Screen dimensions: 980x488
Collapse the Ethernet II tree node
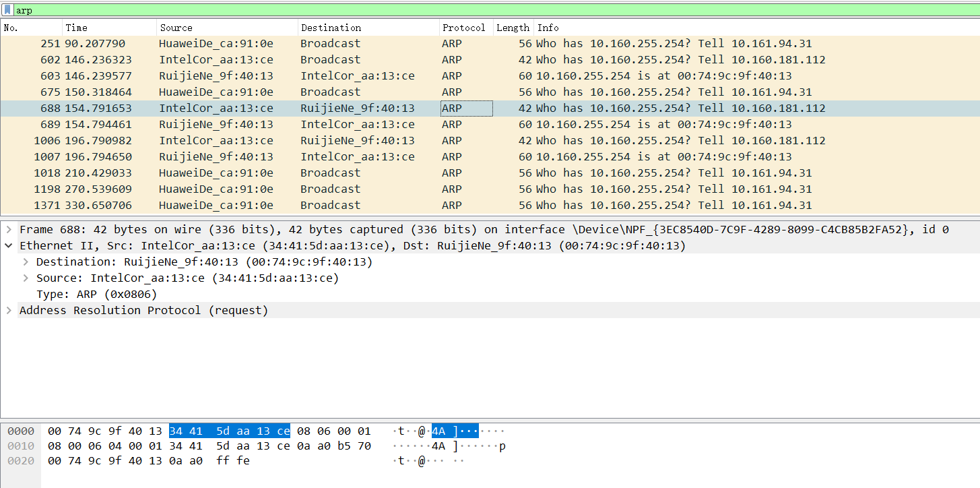coord(9,246)
